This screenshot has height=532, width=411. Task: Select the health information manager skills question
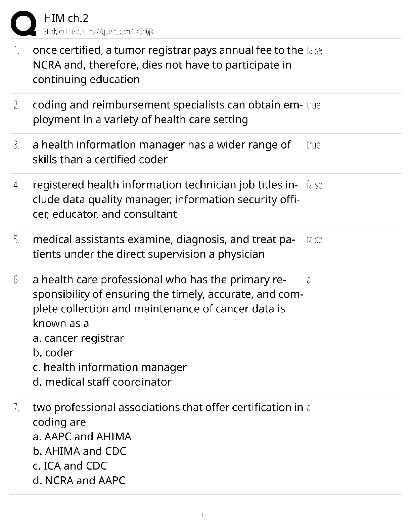click(x=162, y=152)
